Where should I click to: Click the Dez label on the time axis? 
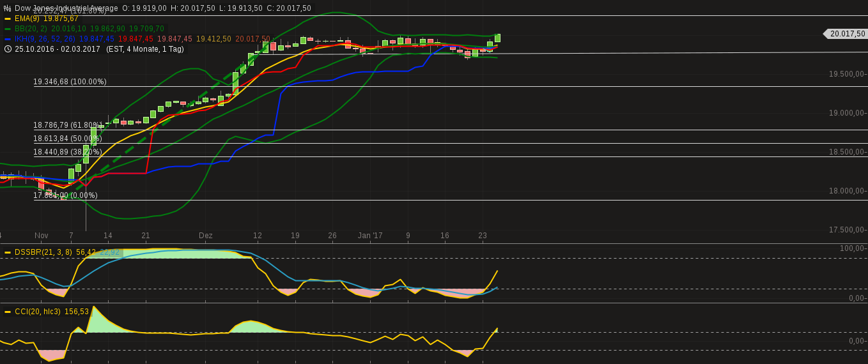tap(206, 236)
